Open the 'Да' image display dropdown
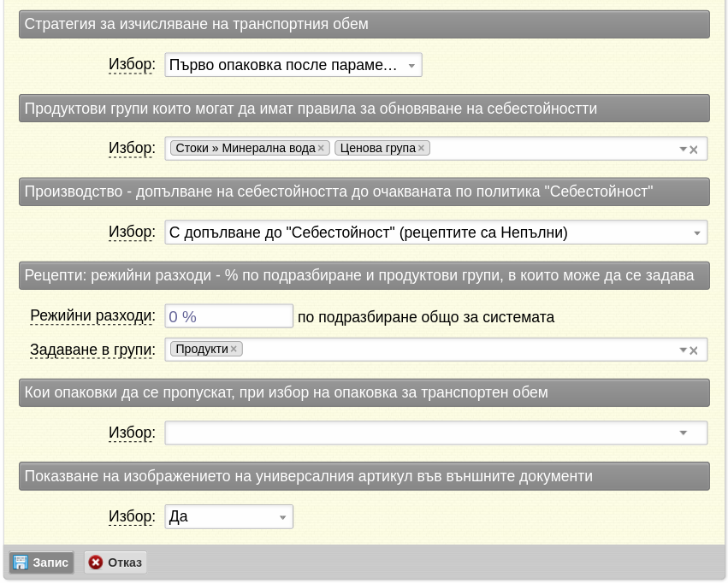The width and height of the screenshot is (728, 583). [229, 516]
